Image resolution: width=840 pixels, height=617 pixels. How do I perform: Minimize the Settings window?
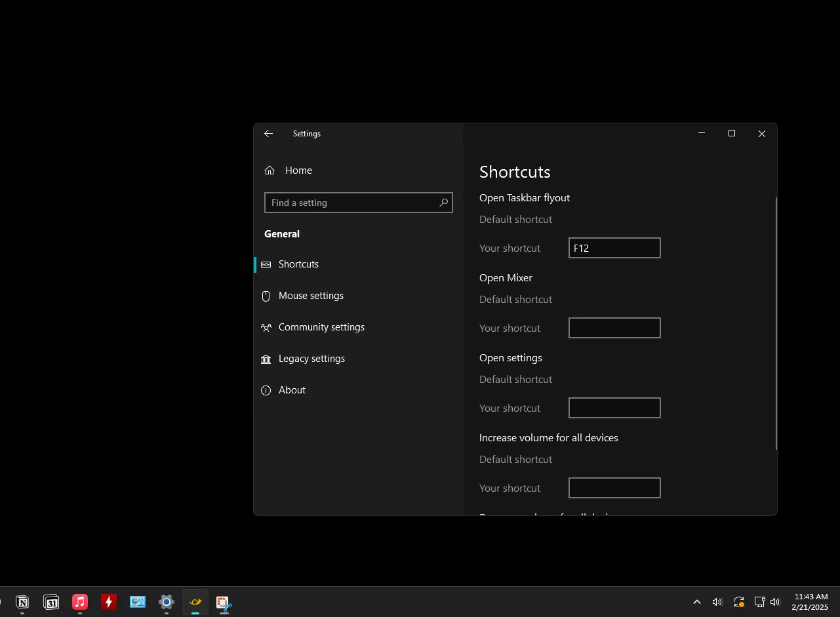[702, 133]
